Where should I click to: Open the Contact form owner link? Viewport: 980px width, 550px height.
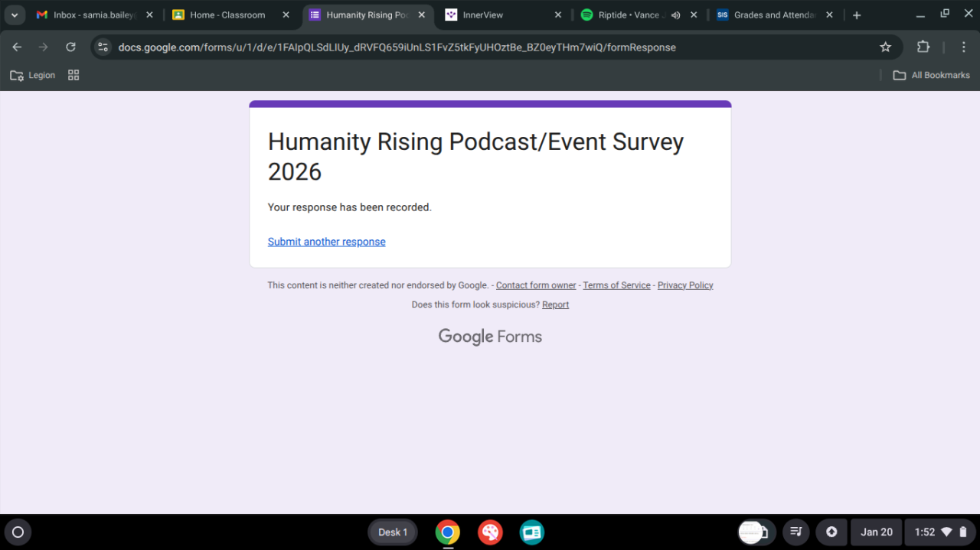coord(536,285)
